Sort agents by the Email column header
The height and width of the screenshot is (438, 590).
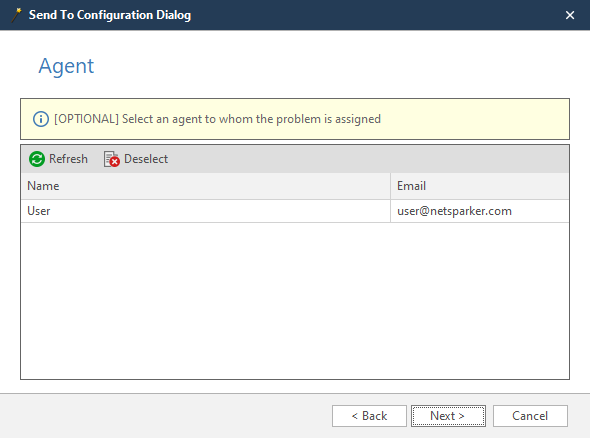pos(480,186)
